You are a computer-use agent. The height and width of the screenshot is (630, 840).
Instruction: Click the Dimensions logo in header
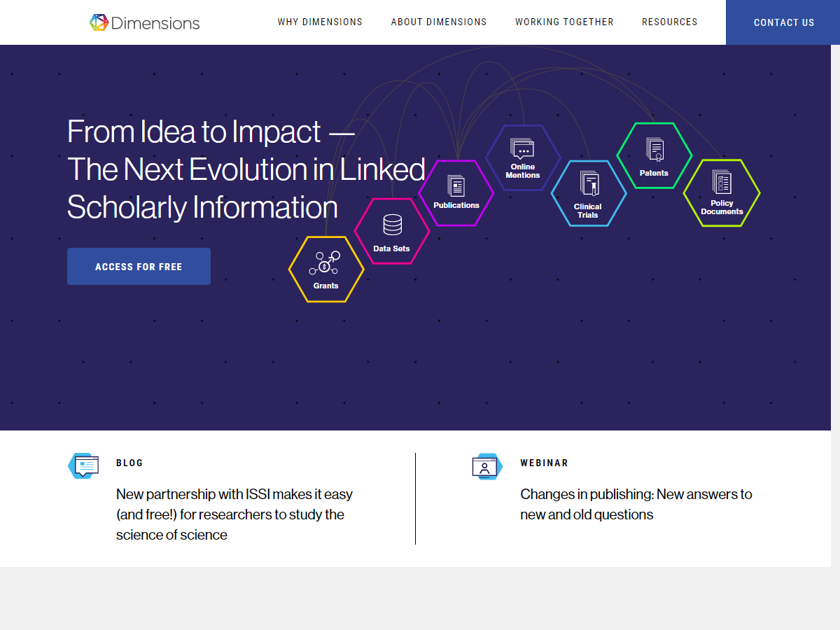pos(145,22)
